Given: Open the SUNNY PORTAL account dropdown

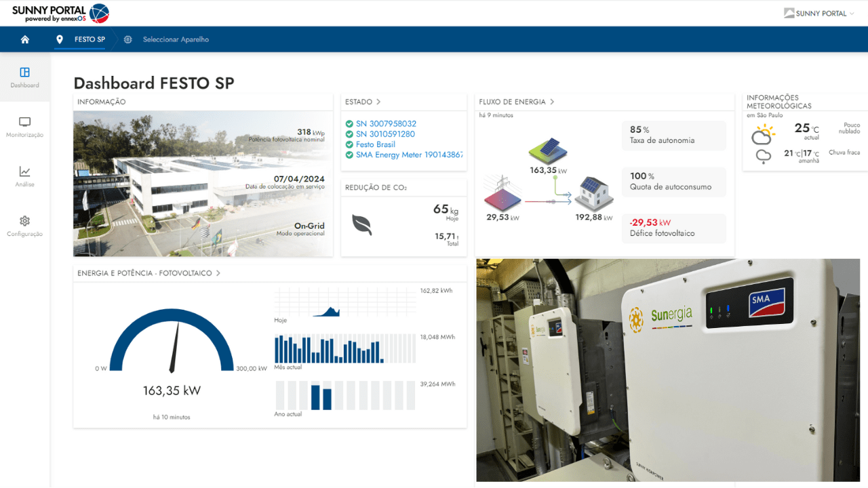Looking at the screenshot, I should pos(819,13).
